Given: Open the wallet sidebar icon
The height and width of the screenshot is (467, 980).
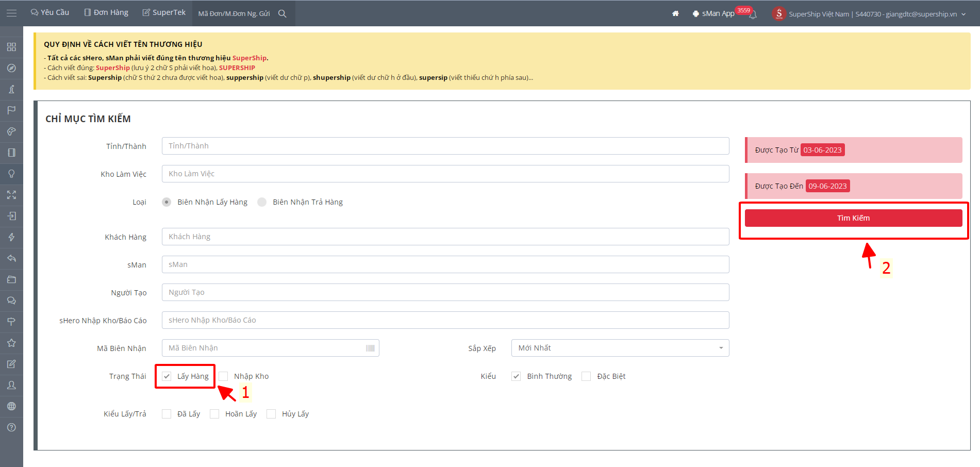Looking at the screenshot, I should click(11, 279).
